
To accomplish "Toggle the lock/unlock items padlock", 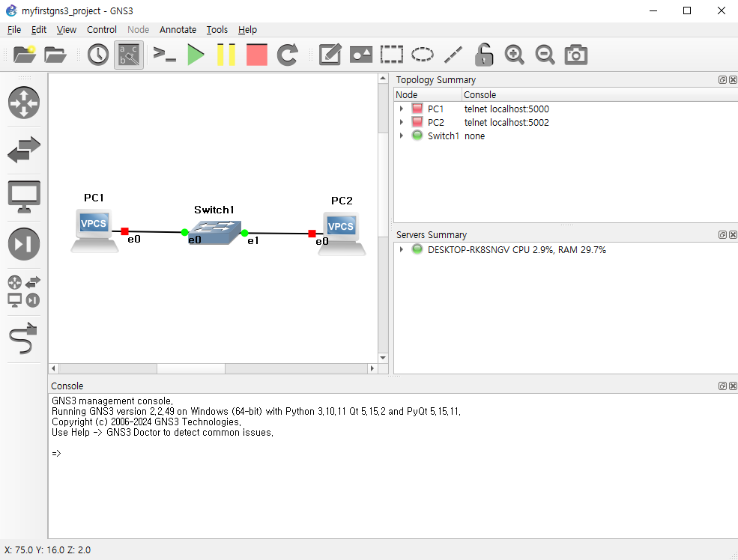I will (483, 55).
